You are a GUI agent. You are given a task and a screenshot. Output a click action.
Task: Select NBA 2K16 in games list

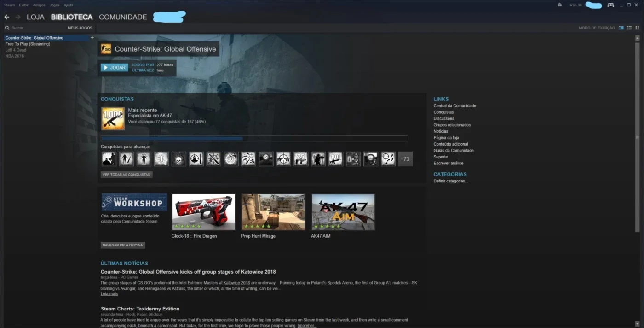[x=15, y=56]
